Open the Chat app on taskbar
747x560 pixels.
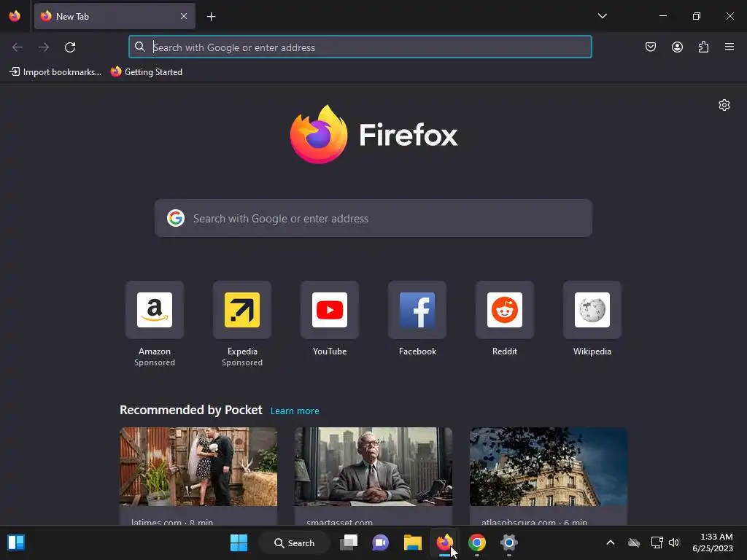380,542
